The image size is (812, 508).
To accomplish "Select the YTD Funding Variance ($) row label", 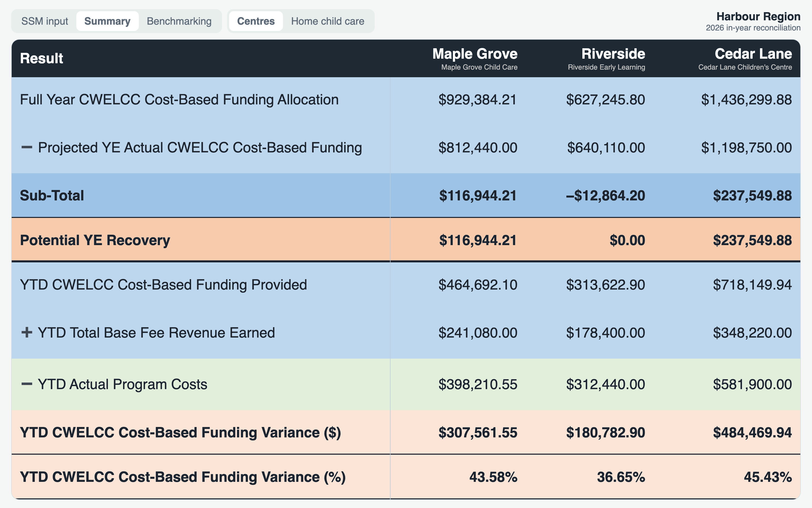I will pyautogui.click(x=180, y=432).
